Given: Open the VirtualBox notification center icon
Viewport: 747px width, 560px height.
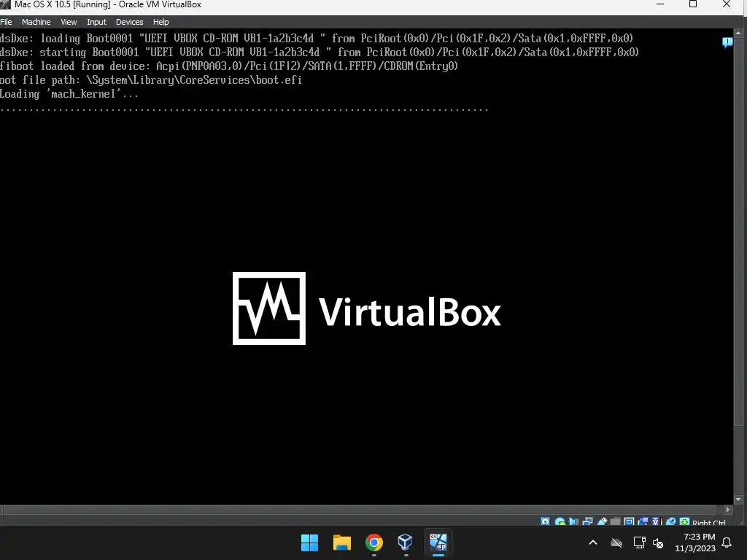Looking at the screenshot, I should point(727,42).
